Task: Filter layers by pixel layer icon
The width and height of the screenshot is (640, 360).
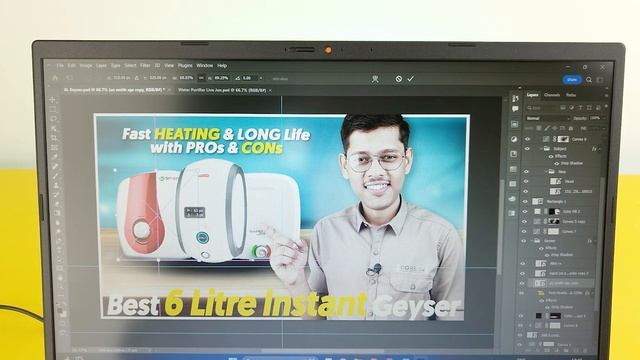Action: click(x=563, y=108)
